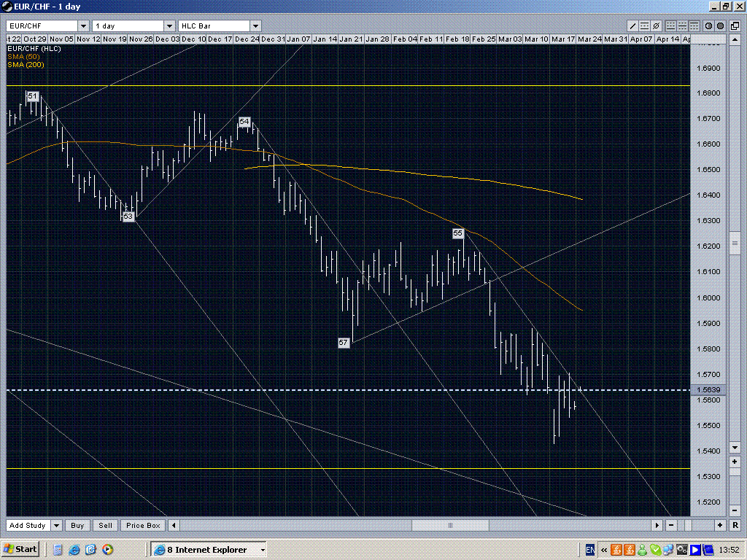747x560 pixels.
Task: Click the trend line marker 57
Action: point(344,343)
